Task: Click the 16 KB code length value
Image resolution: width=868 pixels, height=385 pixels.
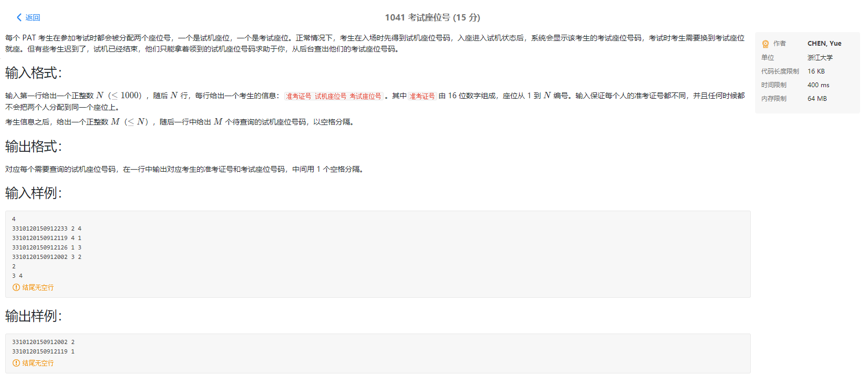Action: [816, 71]
